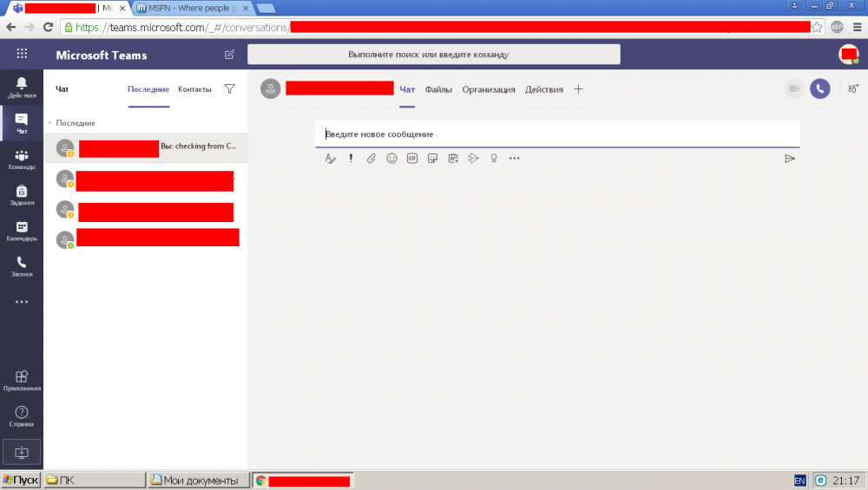Add a new tab with plus icon
This screenshot has width=868, height=490.
tap(578, 89)
